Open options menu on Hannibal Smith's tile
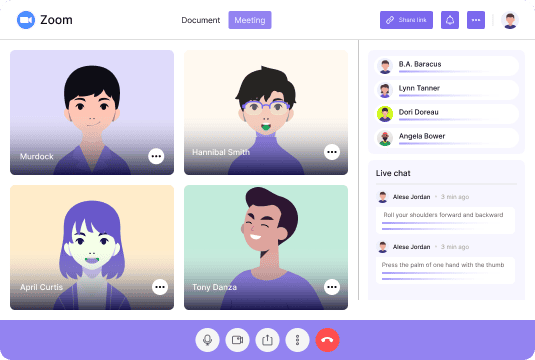This screenshot has height=360, width=535. pyautogui.click(x=332, y=152)
